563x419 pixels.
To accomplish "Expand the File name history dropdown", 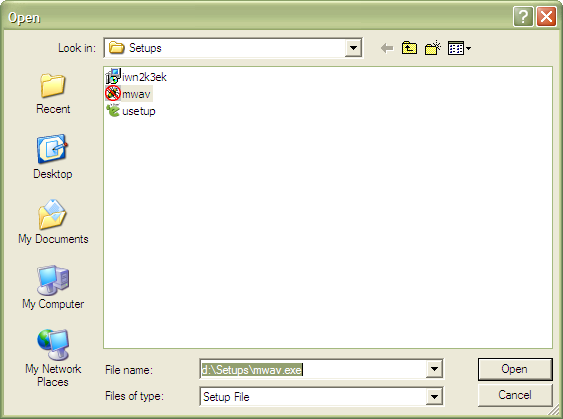I will [x=434, y=369].
